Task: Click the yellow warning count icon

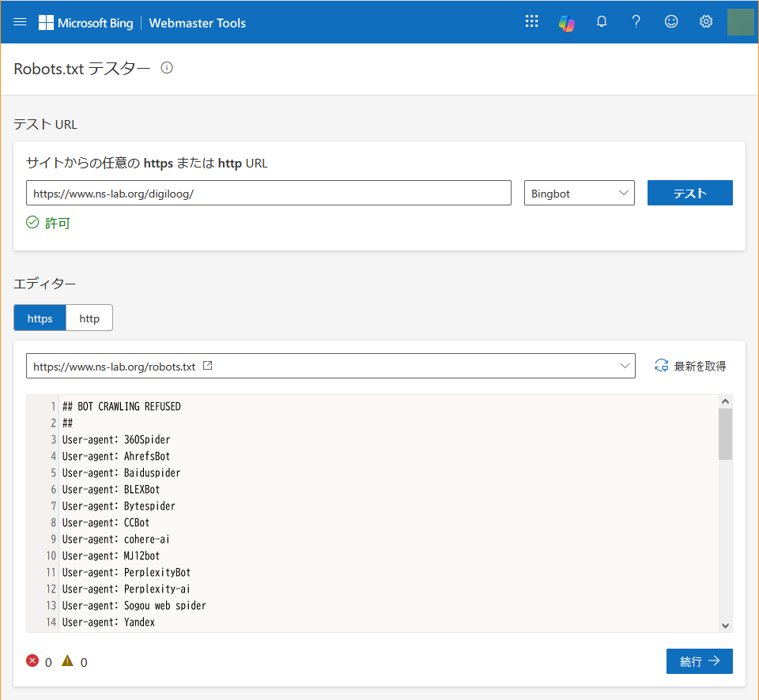Action: 67,660
